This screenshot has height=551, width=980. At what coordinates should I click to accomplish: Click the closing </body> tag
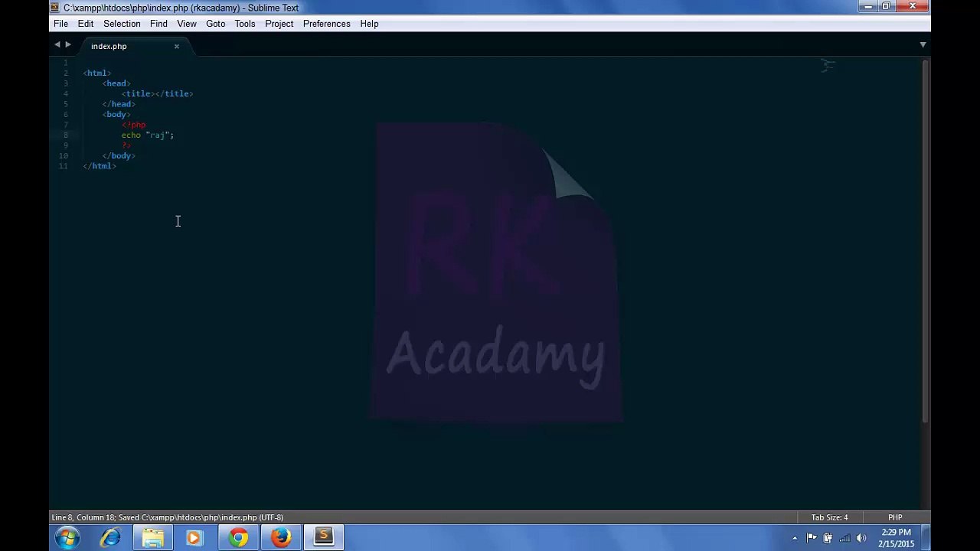point(119,155)
